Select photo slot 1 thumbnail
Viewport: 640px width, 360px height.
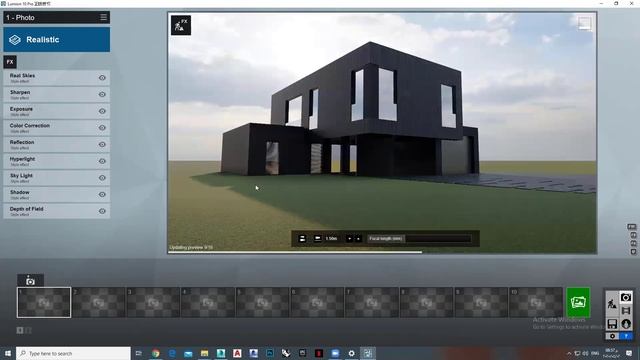44,302
